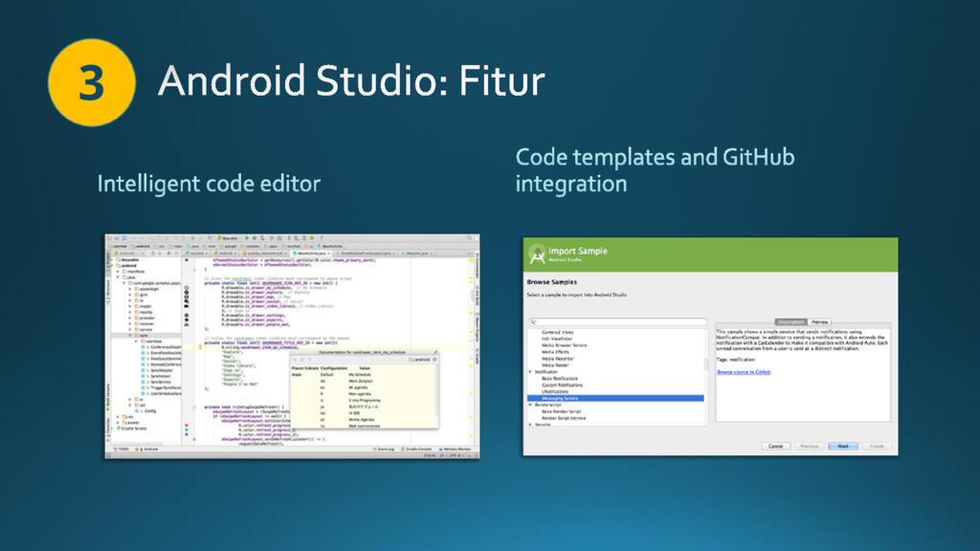Click the cyan color swatch in gutter
The image size is (980, 551).
click(187, 430)
